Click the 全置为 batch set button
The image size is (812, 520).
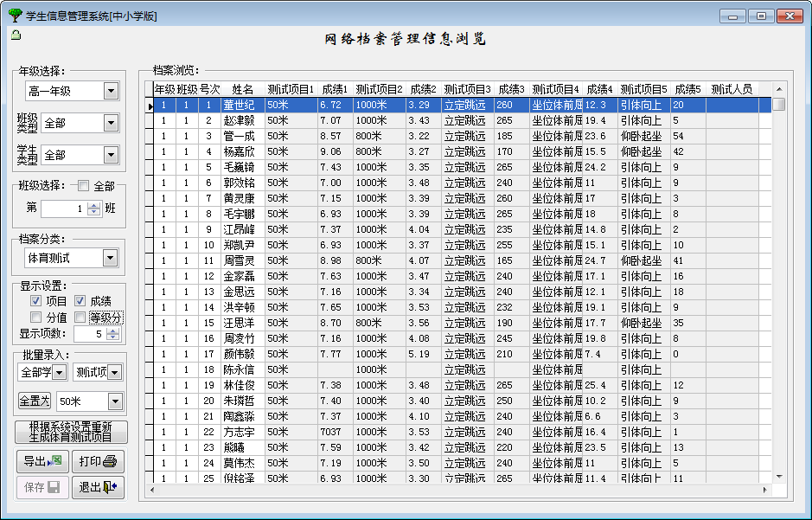35,401
